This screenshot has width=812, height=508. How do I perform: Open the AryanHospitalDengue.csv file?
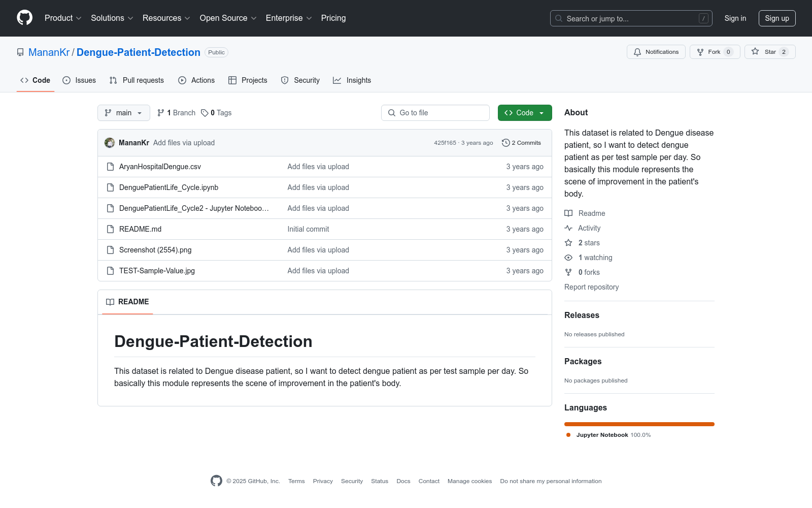(x=160, y=167)
